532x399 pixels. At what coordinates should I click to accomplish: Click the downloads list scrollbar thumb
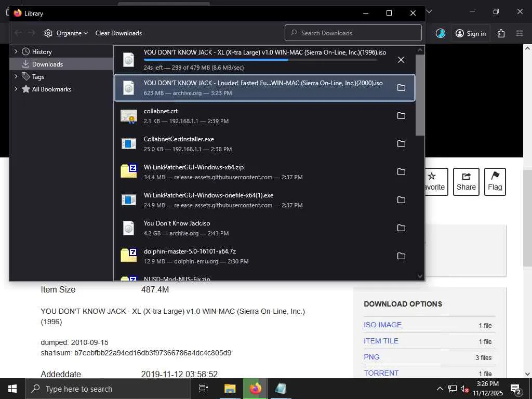pyautogui.click(x=420, y=95)
